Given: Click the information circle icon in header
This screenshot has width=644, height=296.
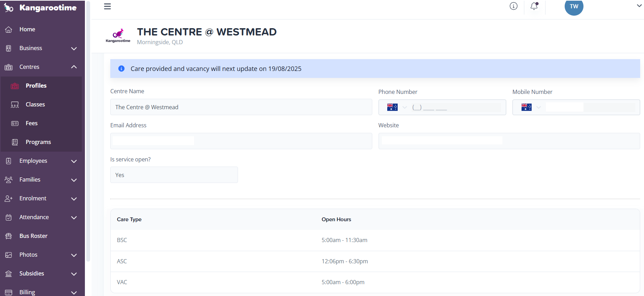Looking at the screenshot, I should click(514, 6).
